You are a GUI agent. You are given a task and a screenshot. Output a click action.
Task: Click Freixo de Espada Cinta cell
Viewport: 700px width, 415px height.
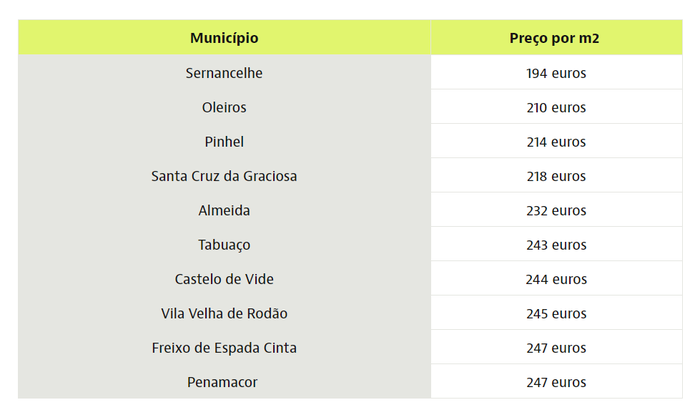(224, 348)
